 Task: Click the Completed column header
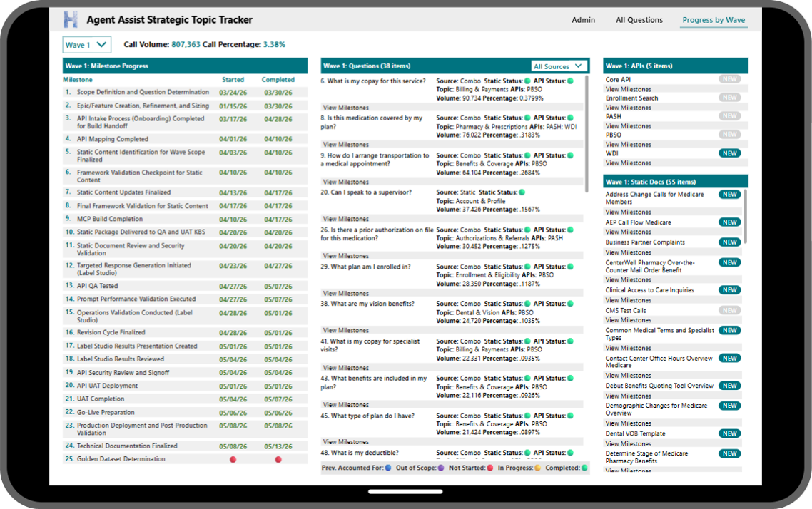point(278,80)
